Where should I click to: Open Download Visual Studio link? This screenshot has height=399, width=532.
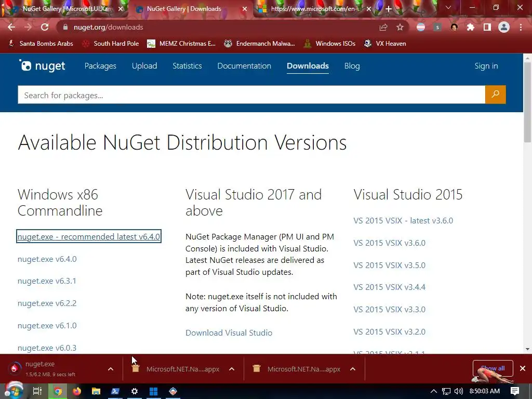point(229,332)
